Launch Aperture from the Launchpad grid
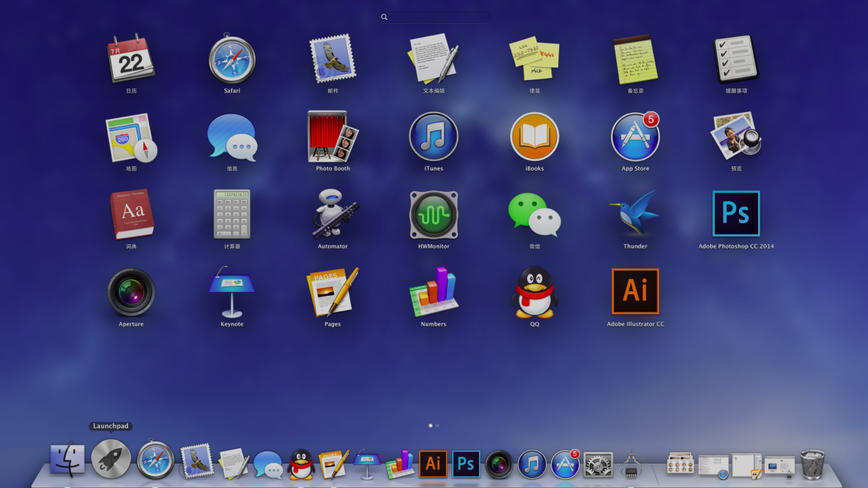 pyautogui.click(x=131, y=292)
